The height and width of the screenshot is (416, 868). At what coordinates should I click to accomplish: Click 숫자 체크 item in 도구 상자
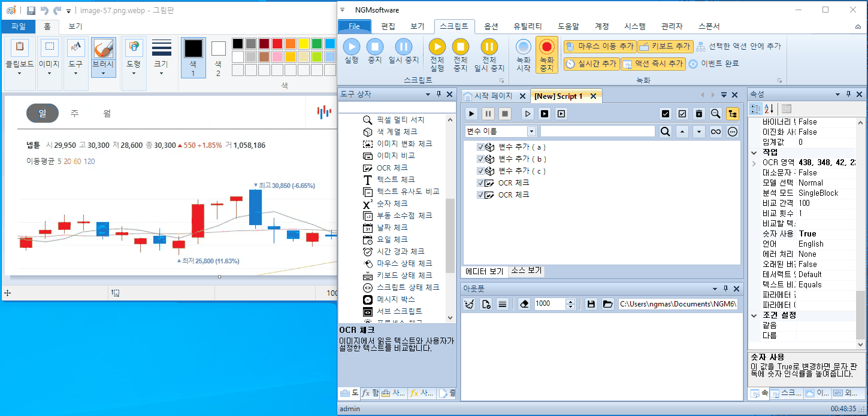click(392, 204)
